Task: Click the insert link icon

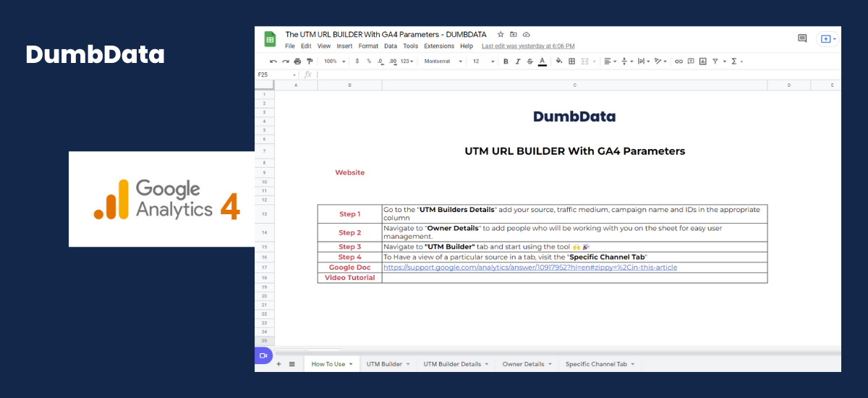Action: [x=678, y=62]
